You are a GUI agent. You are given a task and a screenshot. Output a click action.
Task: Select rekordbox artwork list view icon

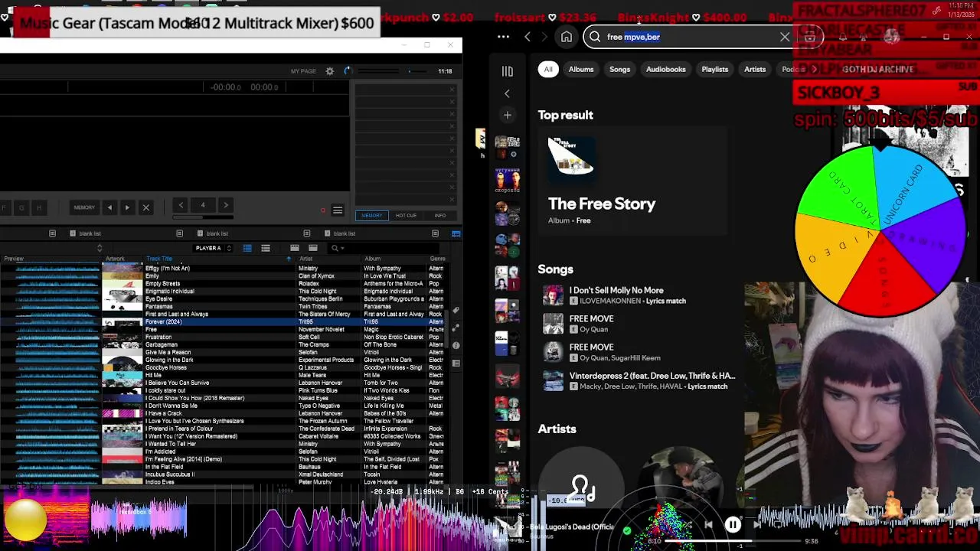266,248
